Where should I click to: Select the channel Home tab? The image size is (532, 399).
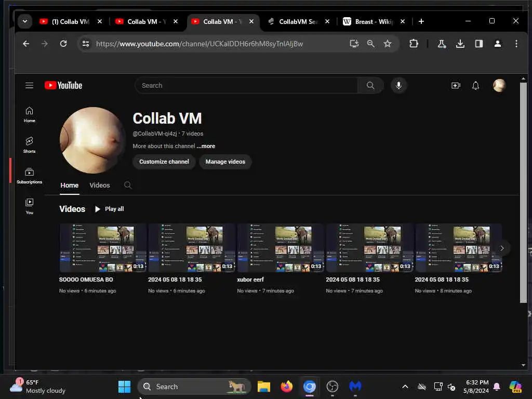[70, 185]
